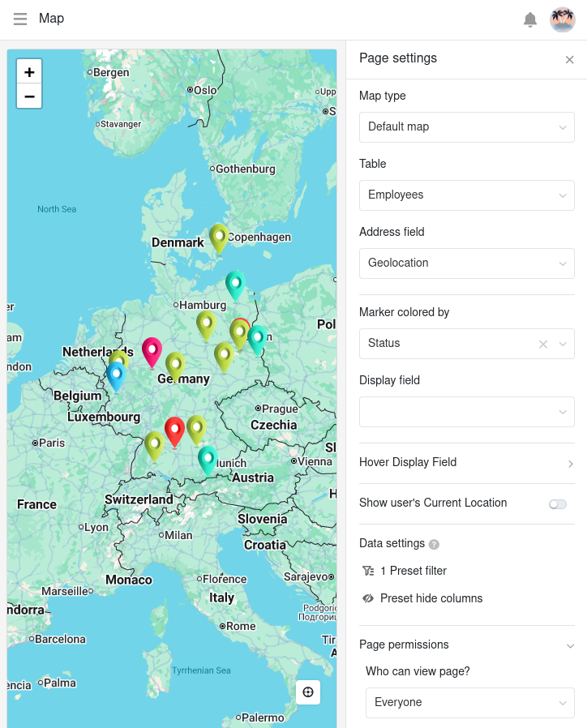Screen dimensions: 587x728
Task: Zoom in on the map
Action: pyautogui.click(x=29, y=72)
